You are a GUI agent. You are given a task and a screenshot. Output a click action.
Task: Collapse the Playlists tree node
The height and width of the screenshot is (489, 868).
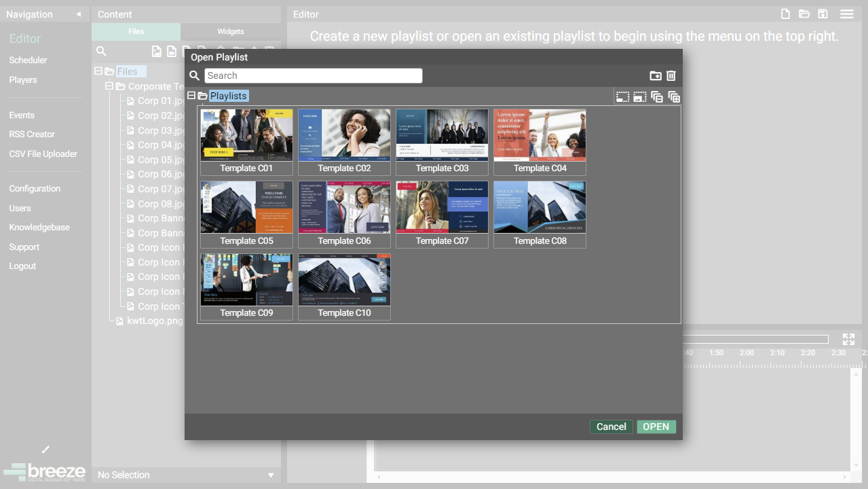coord(191,96)
